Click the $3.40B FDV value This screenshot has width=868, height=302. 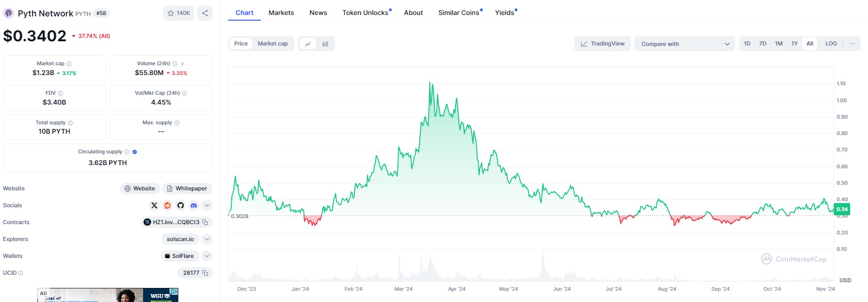54,102
